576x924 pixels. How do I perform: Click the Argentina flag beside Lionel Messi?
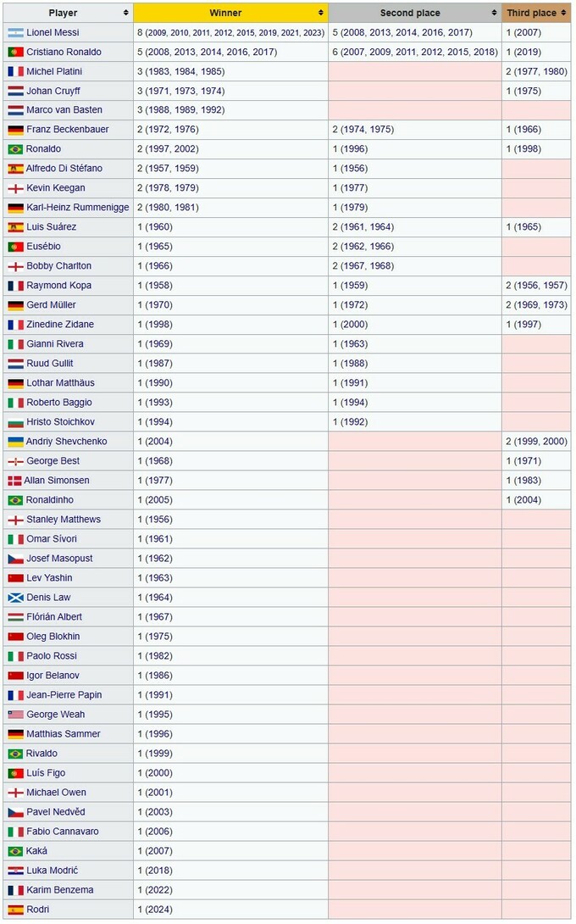[15, 32]
